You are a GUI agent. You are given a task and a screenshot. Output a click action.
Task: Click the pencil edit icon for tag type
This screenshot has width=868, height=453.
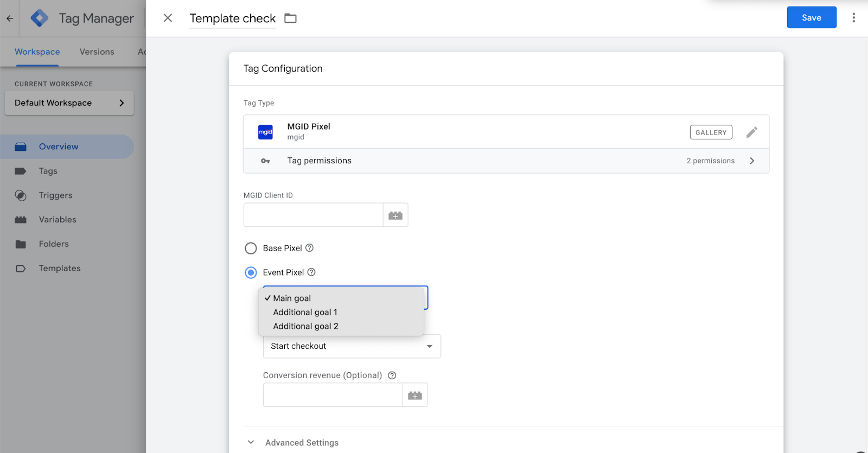(751, 132)
